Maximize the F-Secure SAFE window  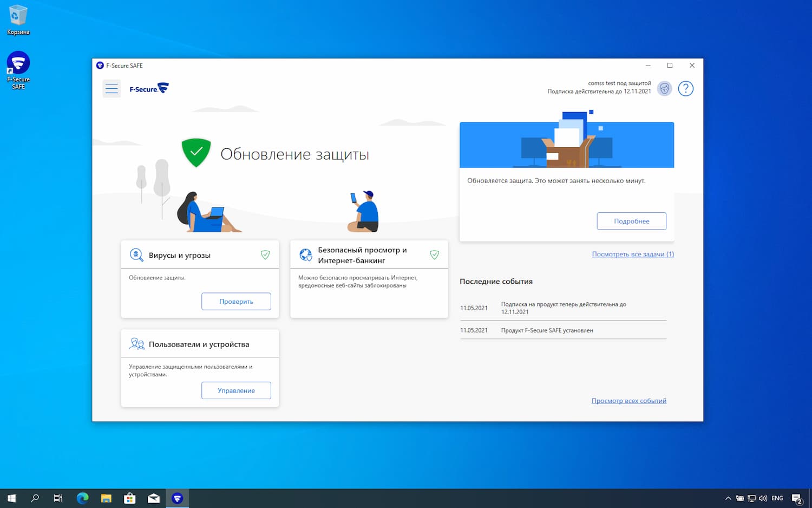coord(670,66)
